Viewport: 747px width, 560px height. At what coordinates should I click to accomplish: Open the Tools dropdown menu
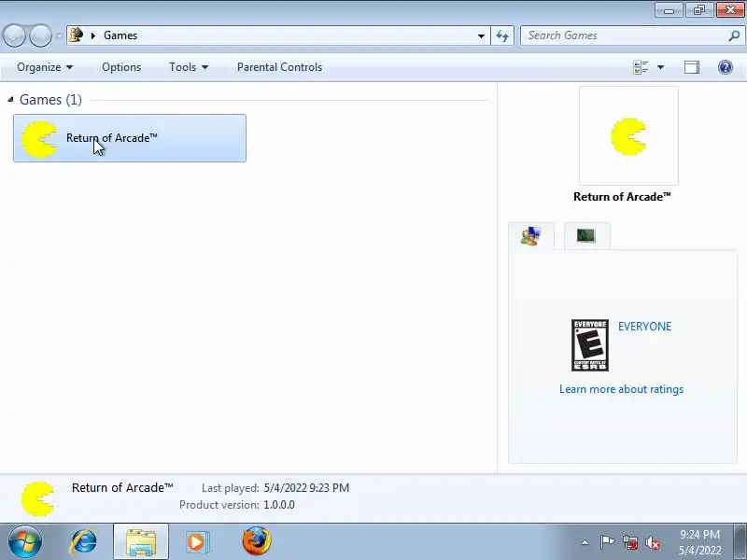pos(189,67)
